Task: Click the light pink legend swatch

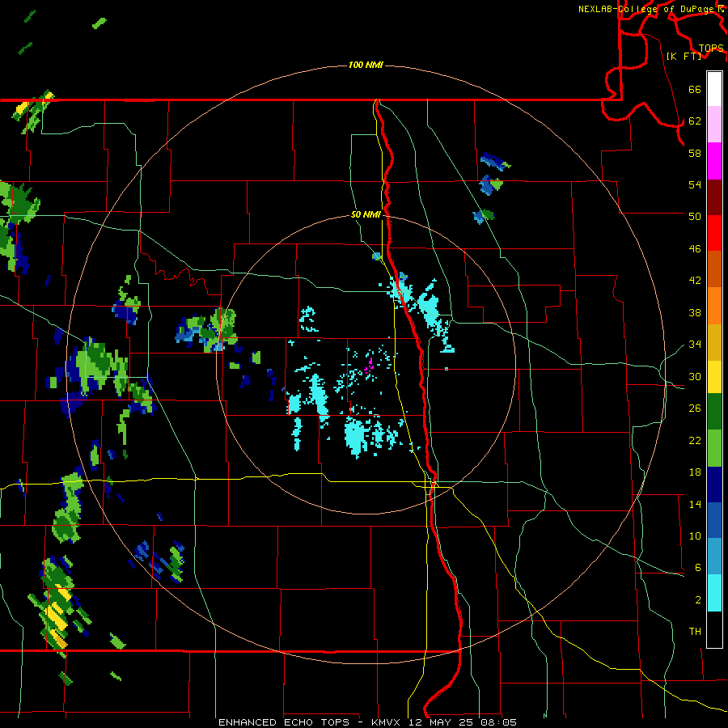Action: 714,125
